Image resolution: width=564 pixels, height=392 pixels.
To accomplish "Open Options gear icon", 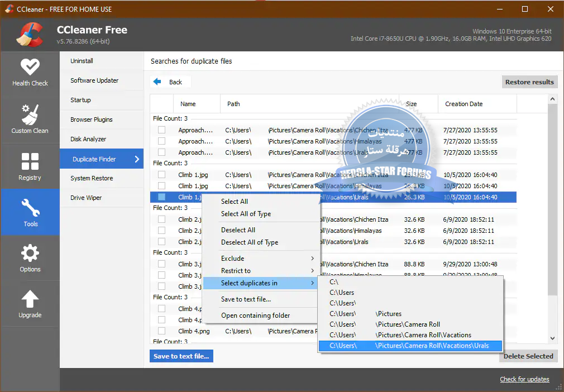I will 30,253.
